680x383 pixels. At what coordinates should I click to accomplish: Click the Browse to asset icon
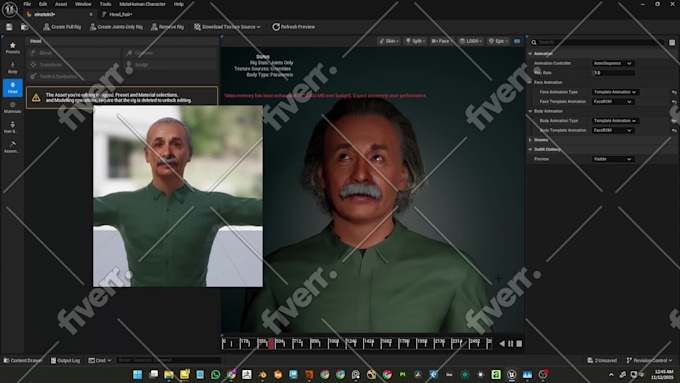(25, 27)
